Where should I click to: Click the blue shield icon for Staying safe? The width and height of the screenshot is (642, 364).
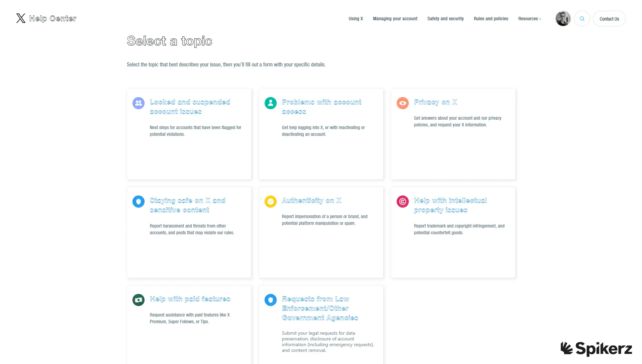[x=139, y=202]
